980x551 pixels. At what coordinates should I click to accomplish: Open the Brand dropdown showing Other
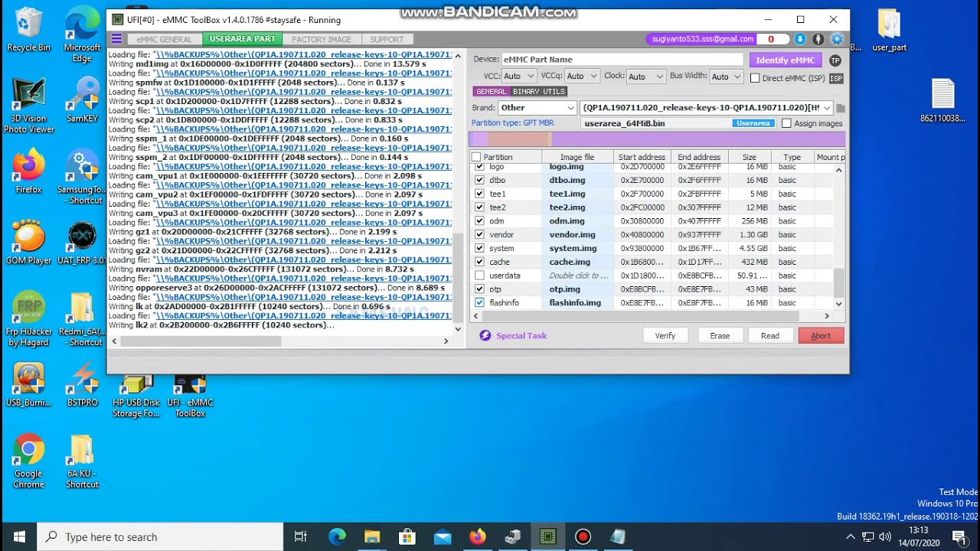click(537, 108)
